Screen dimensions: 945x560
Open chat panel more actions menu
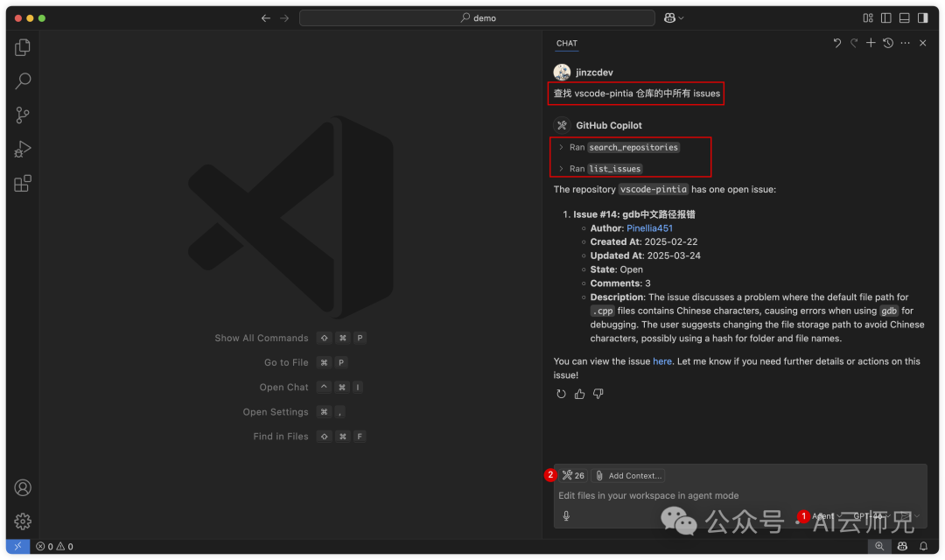[x=906, y=43]
